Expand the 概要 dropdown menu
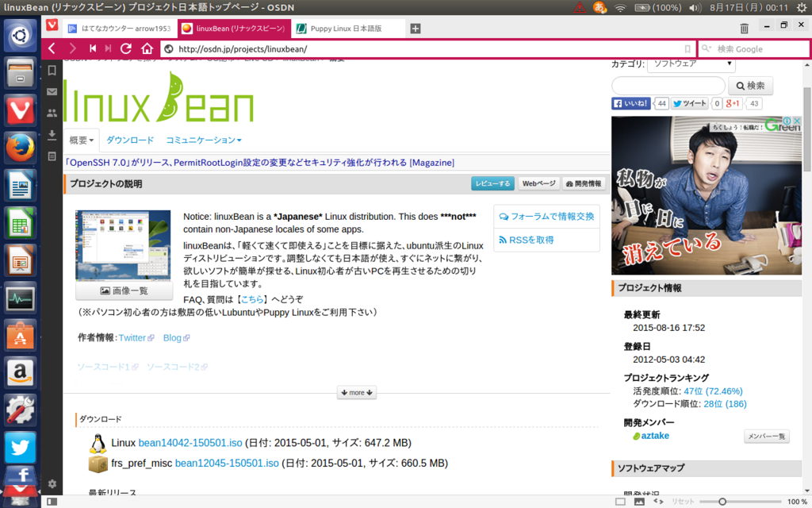The height and width of the screenshot is (508, 812). pyautogui.click(x=82, y=140)
